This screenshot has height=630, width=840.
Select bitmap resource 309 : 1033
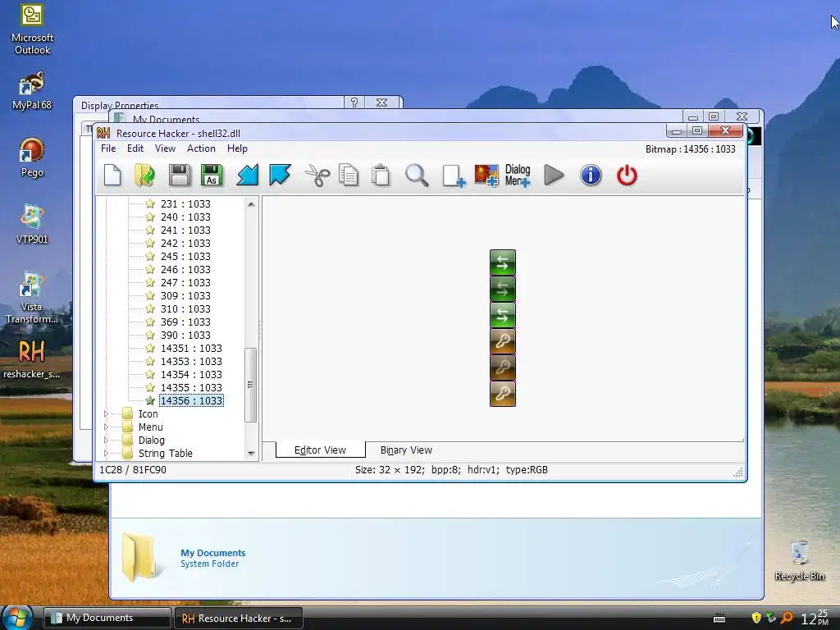pos(185,295)
